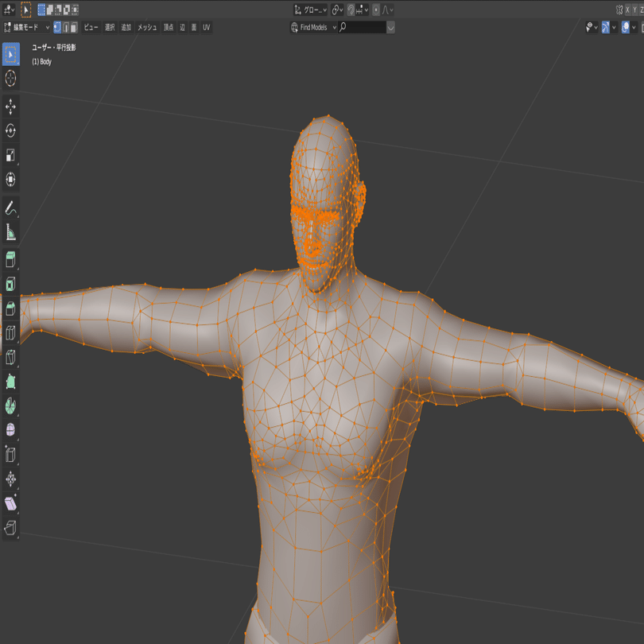The width and height of the screenshot is (644, 644).
Task: Select the Rotate tool
Action: 10,130
